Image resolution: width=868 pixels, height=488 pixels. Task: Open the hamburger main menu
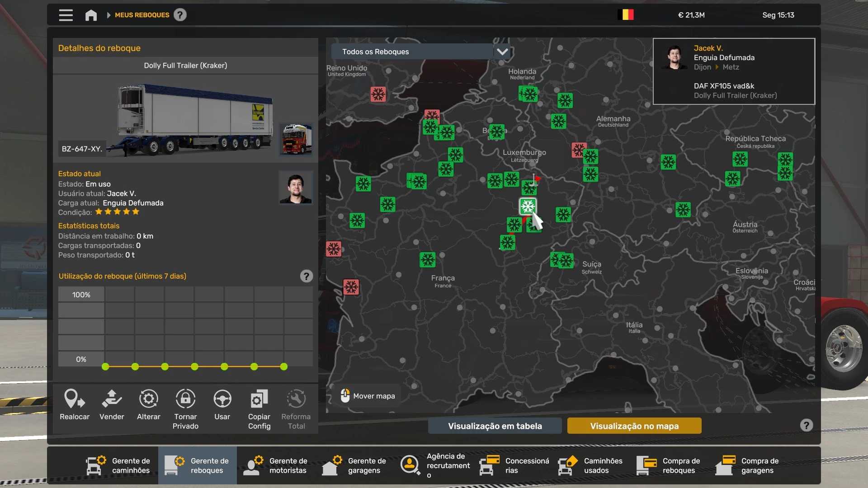pos(66,15)
